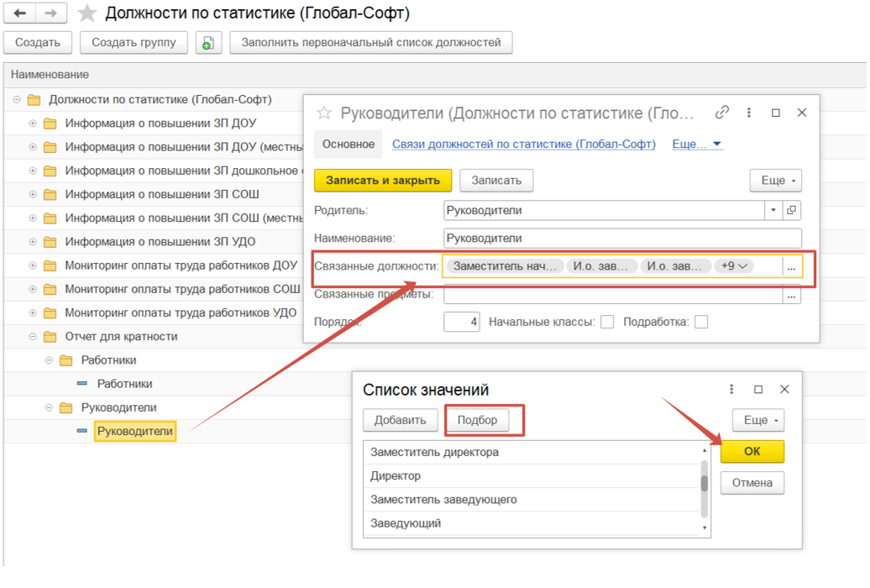The width and height of the screenshot is (870, 588).
Task: Click the forward navigation arrow
Action: (x=50, y=13)
